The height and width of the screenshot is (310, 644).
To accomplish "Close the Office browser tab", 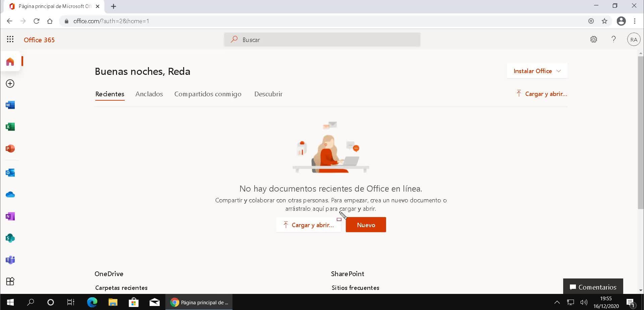I will click(98, 6).
